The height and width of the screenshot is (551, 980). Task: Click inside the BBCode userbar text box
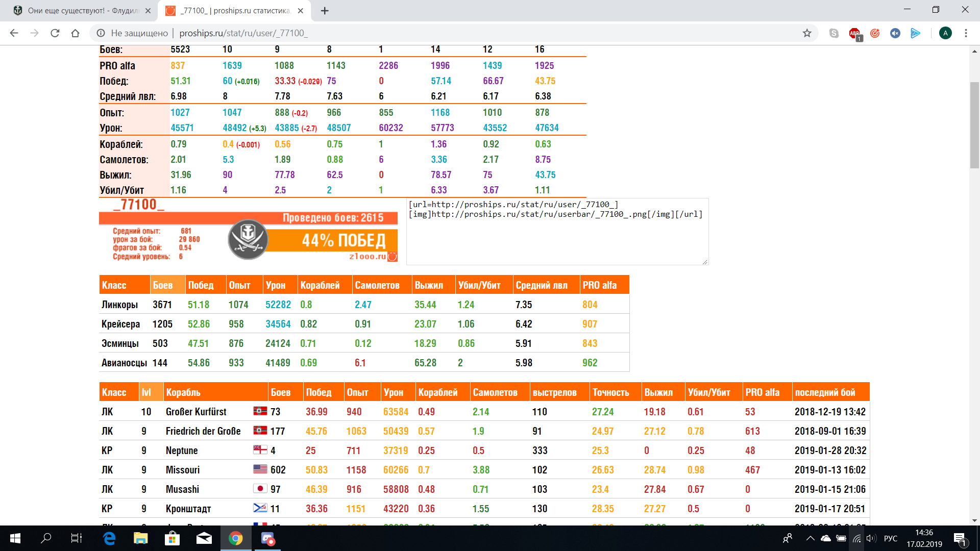557,232
